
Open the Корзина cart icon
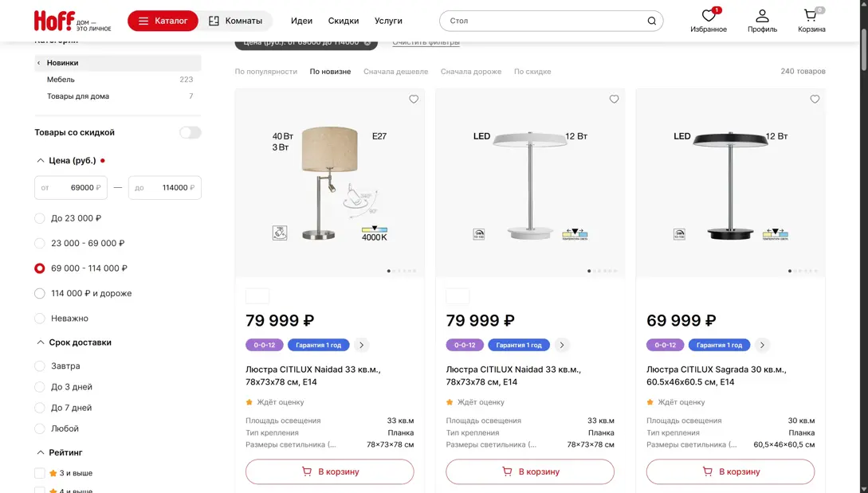coord(811,16)
